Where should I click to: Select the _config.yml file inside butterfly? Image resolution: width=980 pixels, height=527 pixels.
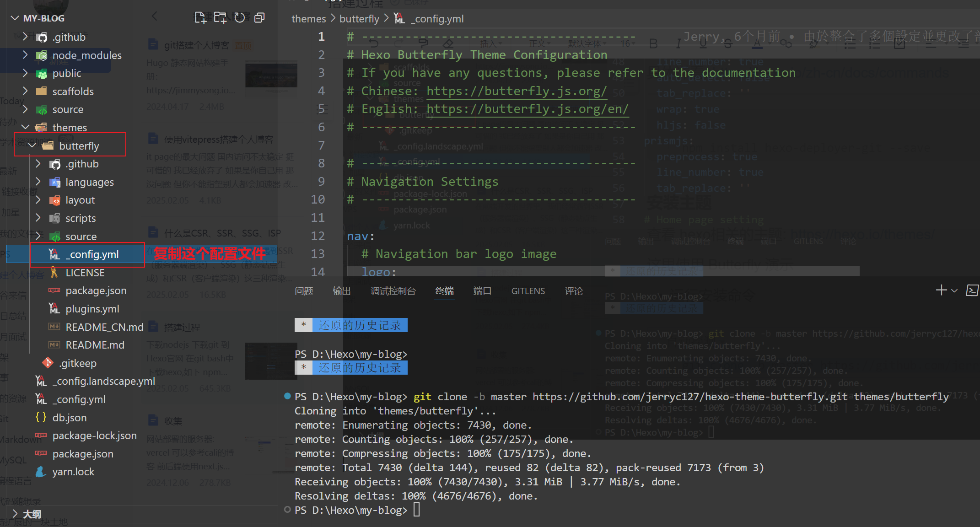(92, 254)
